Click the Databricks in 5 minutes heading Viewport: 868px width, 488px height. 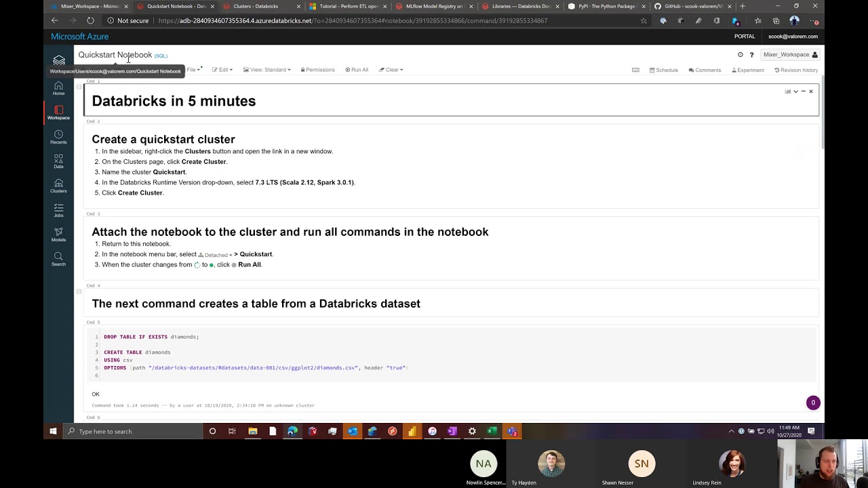tap(174, 101)
